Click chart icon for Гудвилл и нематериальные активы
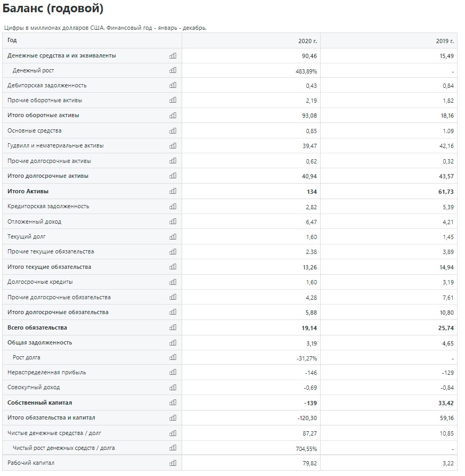The width and height of the screenshot is (465, 476). [173, 146]
